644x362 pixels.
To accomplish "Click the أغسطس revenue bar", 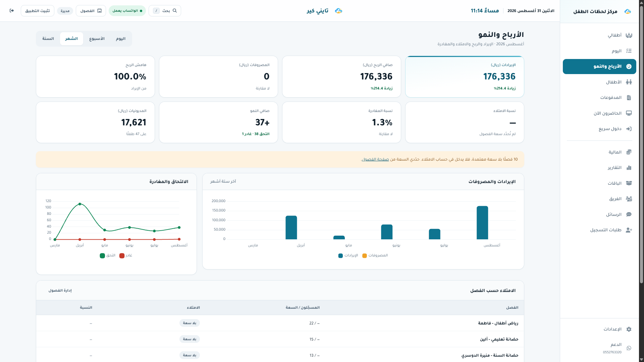I will (x=482, y=223).
